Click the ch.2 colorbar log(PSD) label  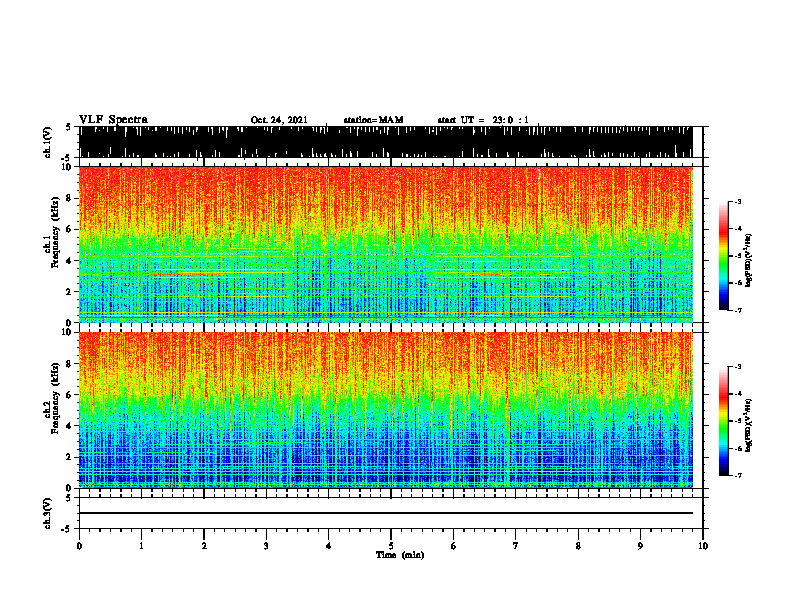coord(749,425)
